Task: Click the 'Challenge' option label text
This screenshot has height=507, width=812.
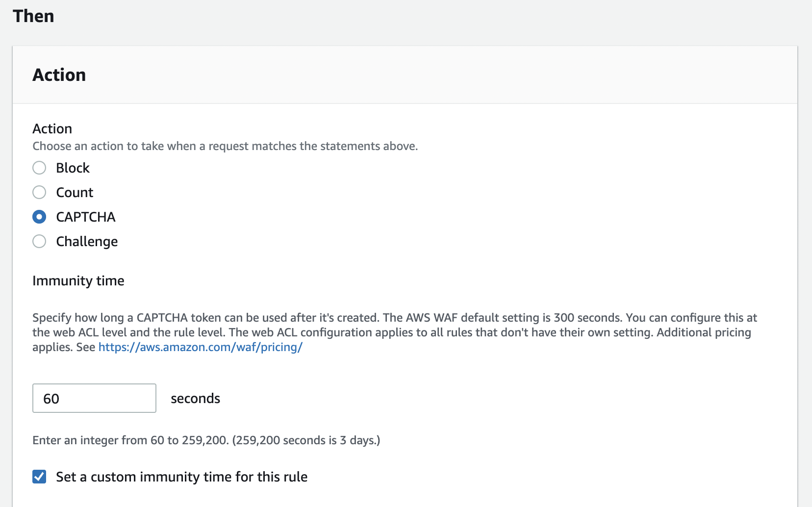Action: pyautogui.click(x=87, y=241)
